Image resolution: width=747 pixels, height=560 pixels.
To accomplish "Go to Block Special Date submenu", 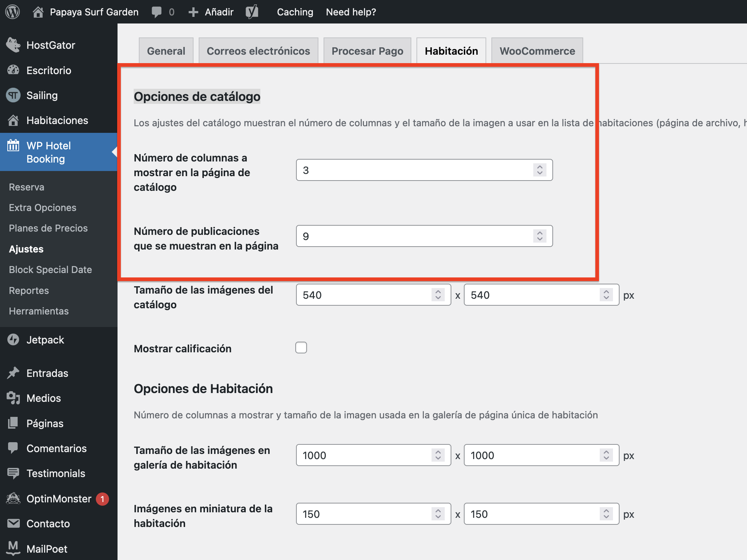I will (50, 270).
